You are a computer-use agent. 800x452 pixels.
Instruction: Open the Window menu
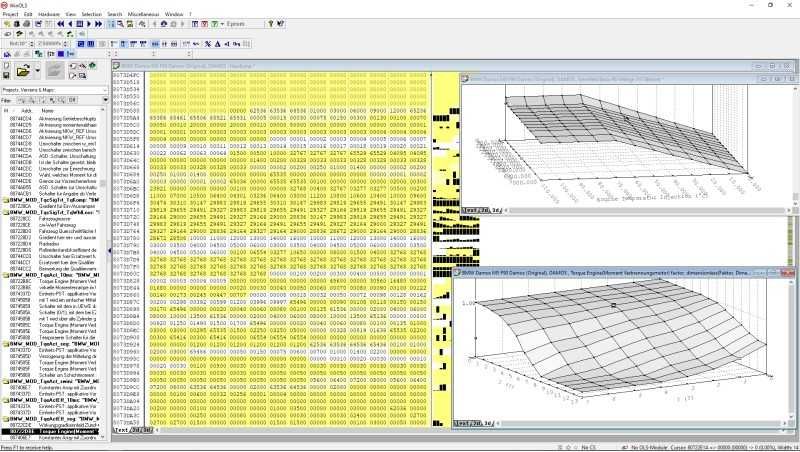pyautogui.click(x=174, y=14)
